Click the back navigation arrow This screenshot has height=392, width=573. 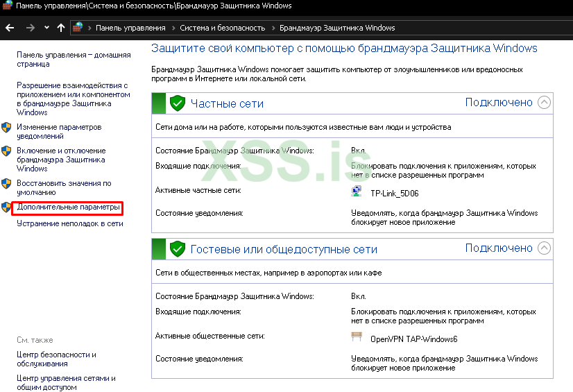point(10,28)
